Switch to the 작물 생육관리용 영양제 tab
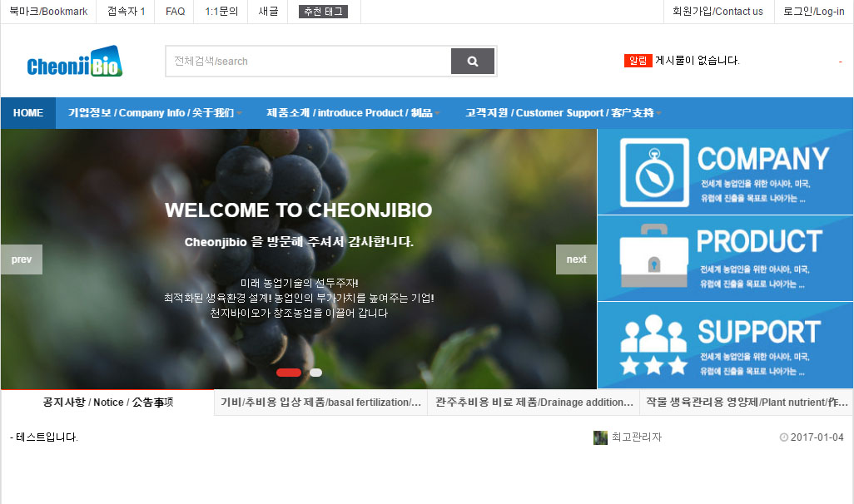Screen dimensions: 854x504 [x=747, y=403]
